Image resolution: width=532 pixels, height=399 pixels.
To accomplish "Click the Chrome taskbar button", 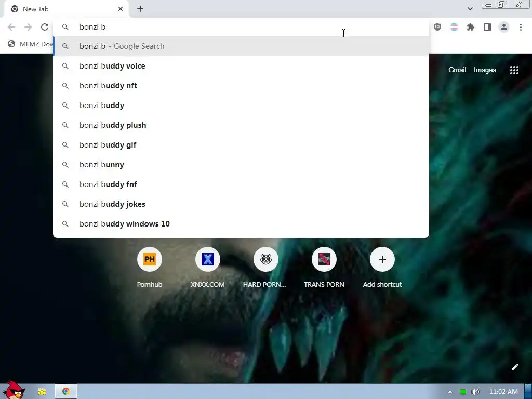I will click(66, 392).
